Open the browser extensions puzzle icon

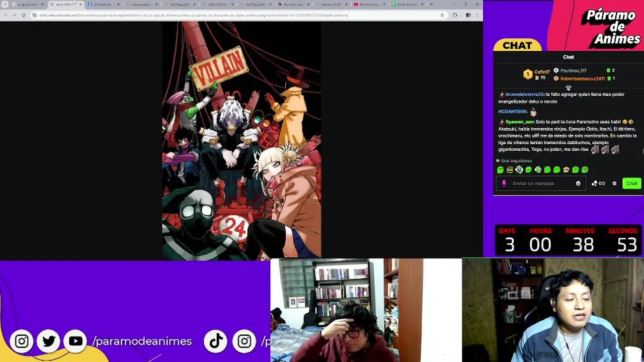(x=455, y=15)
